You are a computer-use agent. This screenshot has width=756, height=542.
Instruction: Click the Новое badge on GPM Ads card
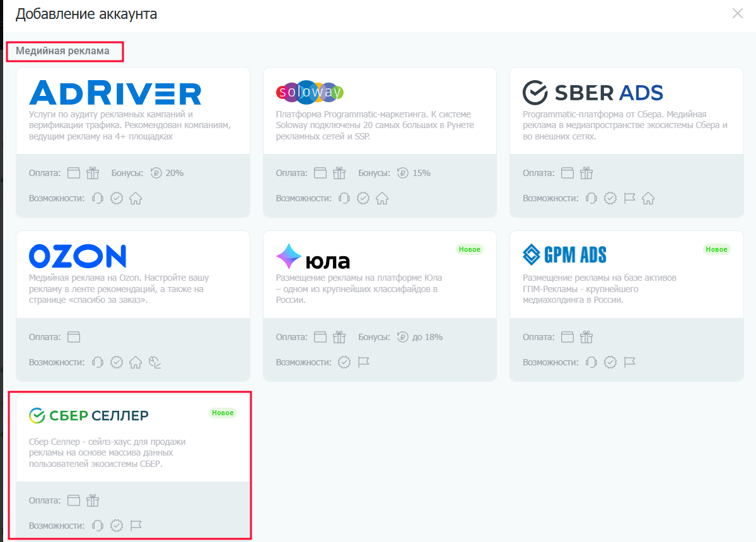click(716, 249)
